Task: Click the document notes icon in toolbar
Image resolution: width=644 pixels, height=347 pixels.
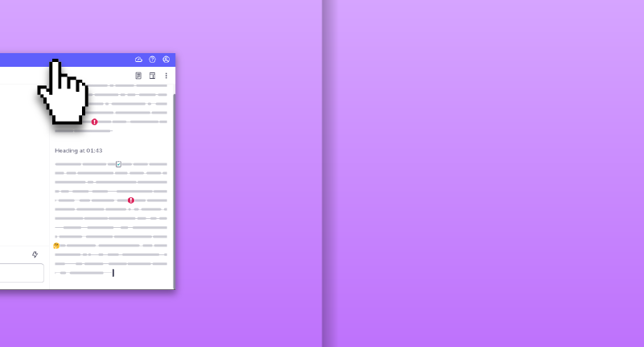Action: (x=138, y=76)
